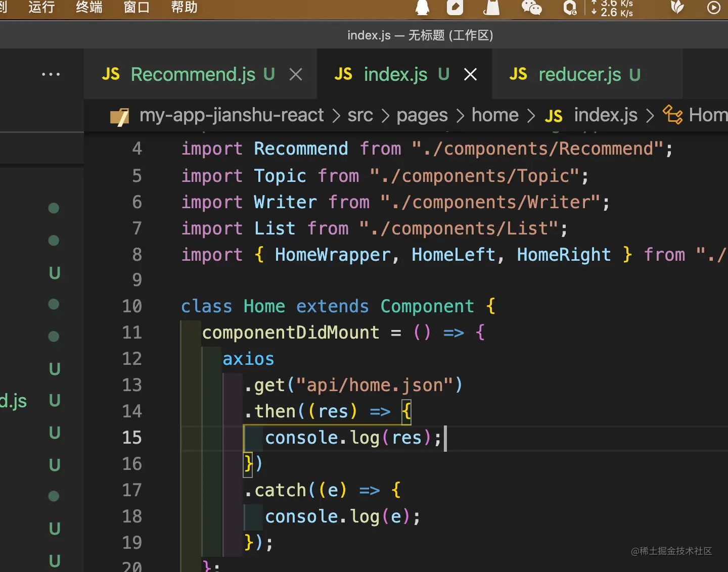Click console.log(res) on line 15
728x572 pixels.
pyautogui.click(x=348, y=438)
